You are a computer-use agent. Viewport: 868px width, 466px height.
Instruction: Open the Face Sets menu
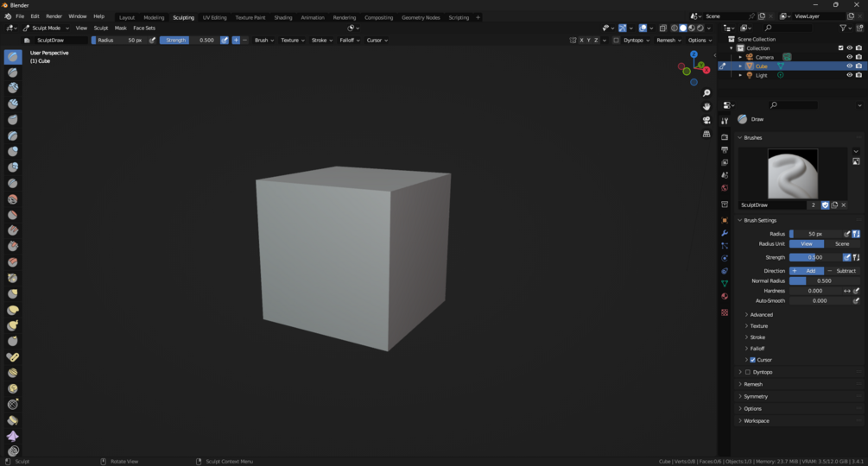click(x=144, y=28)
